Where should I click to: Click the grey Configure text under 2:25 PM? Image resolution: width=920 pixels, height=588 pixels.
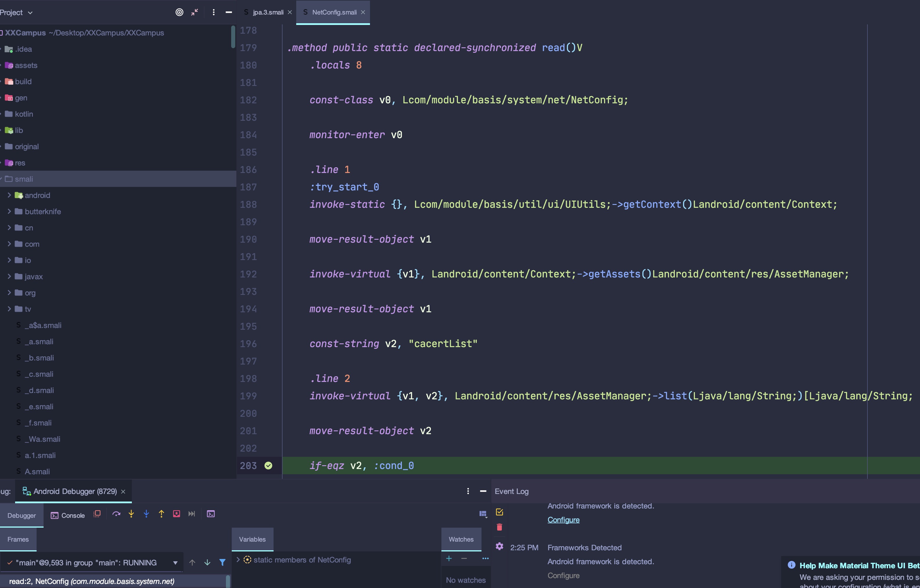pos(564,576)
